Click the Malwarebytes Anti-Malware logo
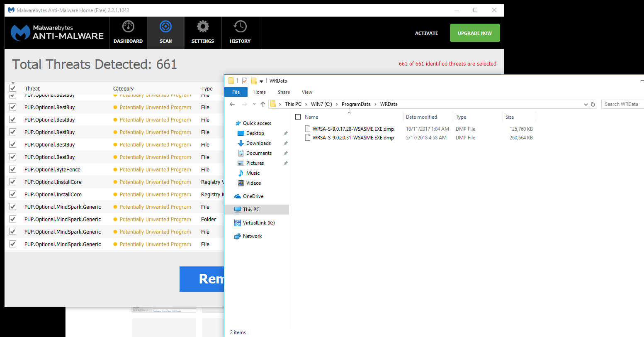 [x=57, y=33]
